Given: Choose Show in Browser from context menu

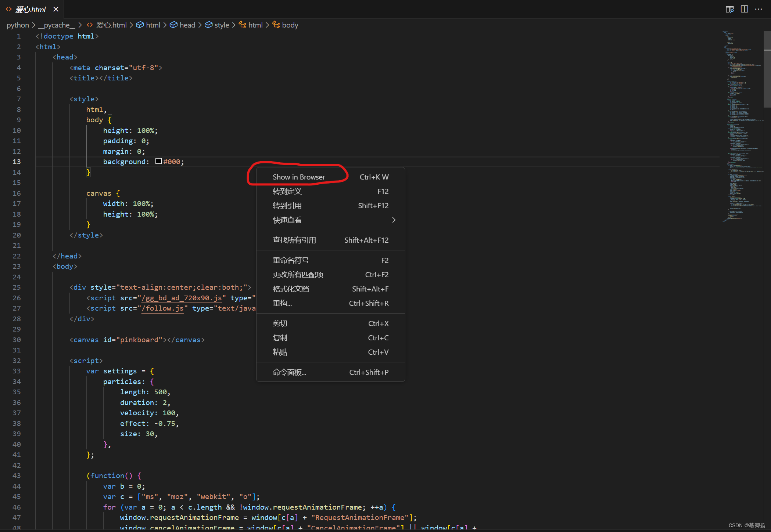Looking at the screenshot, I should (298, 177).
